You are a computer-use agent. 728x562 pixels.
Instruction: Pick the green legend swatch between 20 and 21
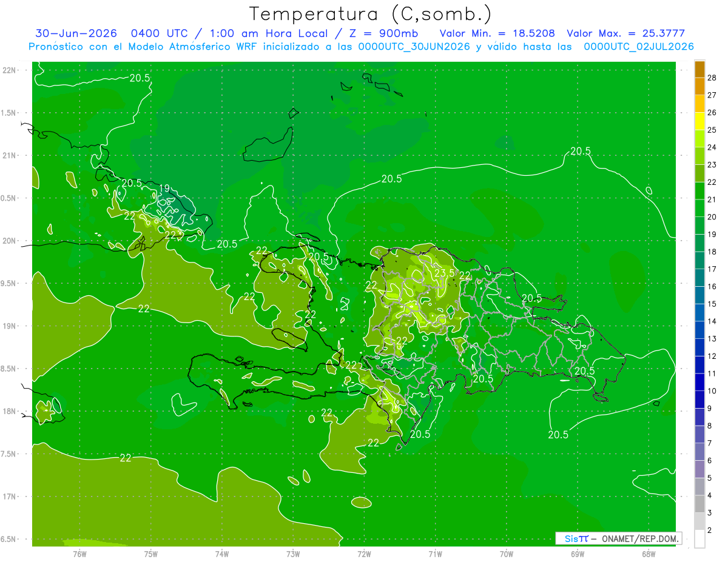[699, 208]
